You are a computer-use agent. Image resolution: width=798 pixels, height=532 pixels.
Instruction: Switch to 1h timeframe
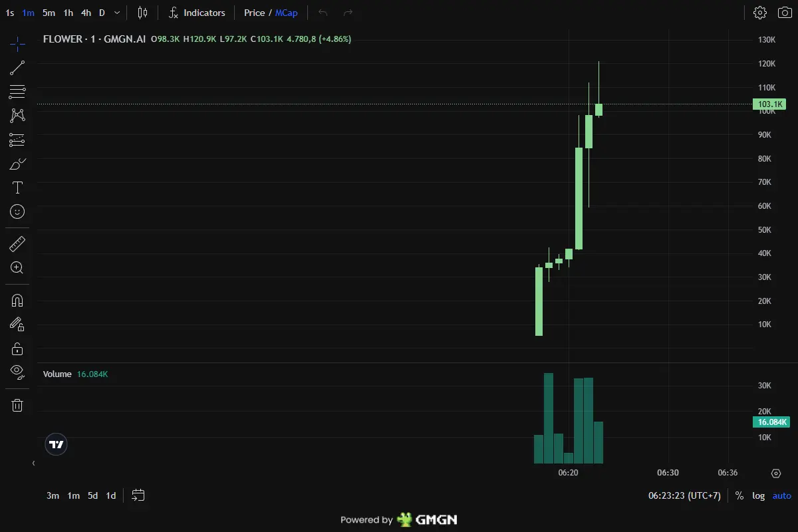coord(68,13)
